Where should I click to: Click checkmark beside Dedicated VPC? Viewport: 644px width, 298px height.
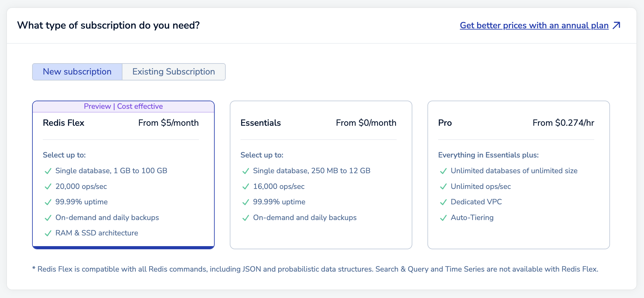pos(443,202)
